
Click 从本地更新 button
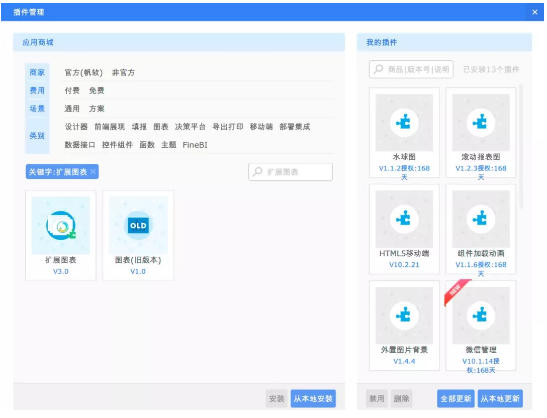(500, 398)
